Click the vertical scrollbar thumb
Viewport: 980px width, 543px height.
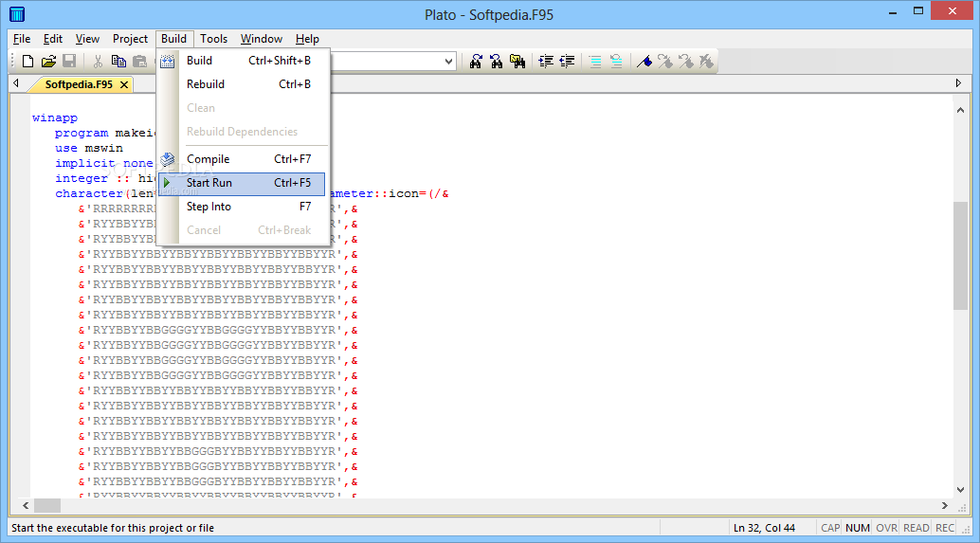tap(960, 256)
